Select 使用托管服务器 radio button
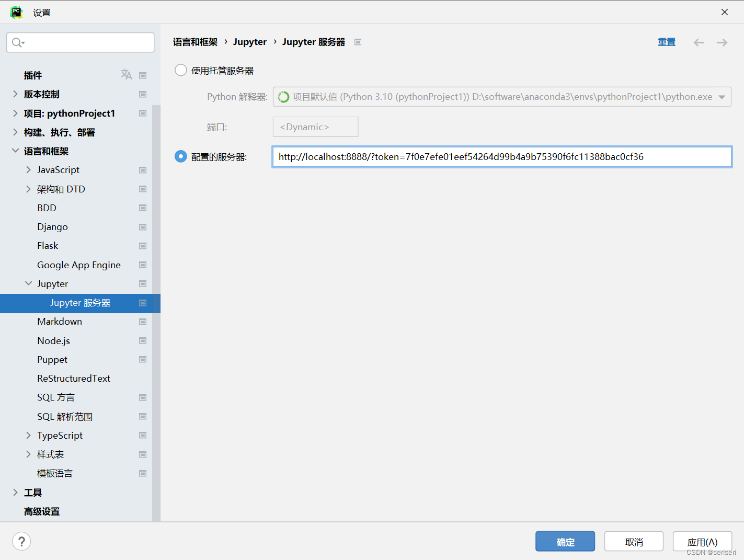 pos(180,70)
